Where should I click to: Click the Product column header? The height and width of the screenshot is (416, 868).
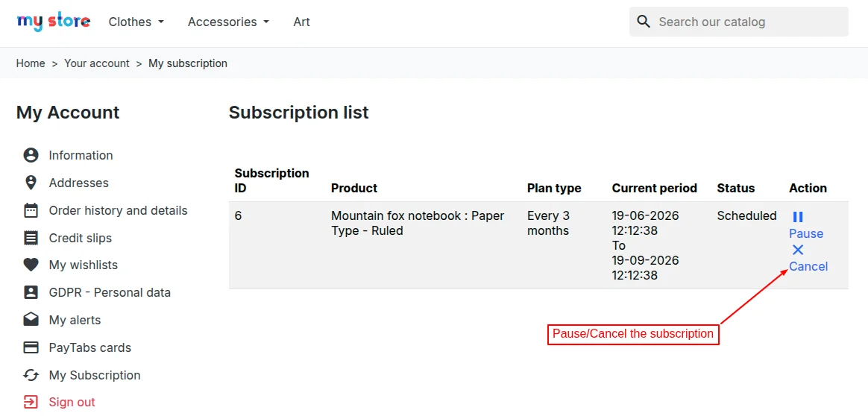coord(353,188)
